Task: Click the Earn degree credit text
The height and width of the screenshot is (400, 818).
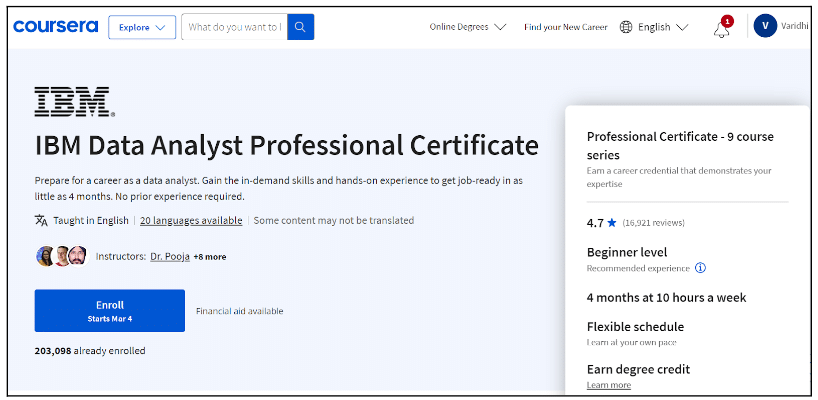Action: pyautogui.click(x=639, y=369)
